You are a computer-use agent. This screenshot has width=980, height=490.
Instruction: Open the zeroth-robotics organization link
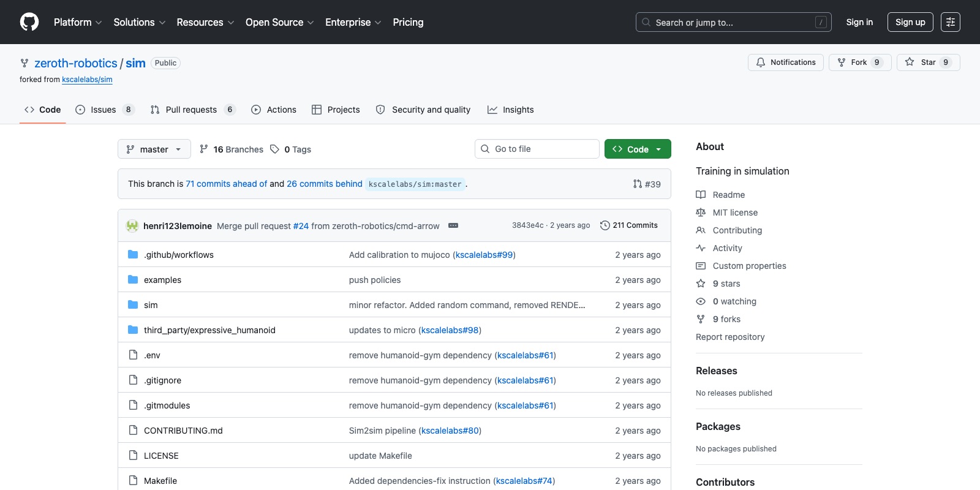[x=76, y=63]
